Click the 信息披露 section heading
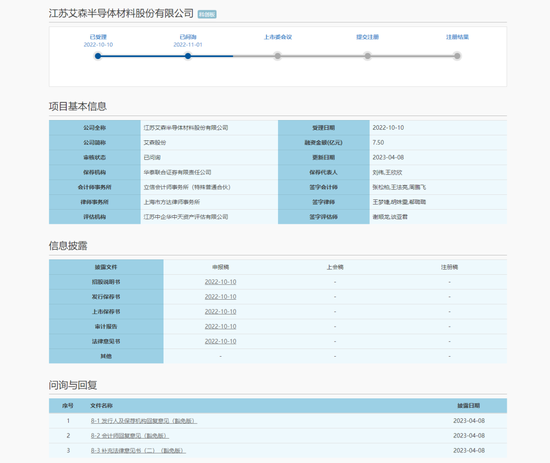Image resolution: width=550 pixels, height=463 pixels. 68,246
